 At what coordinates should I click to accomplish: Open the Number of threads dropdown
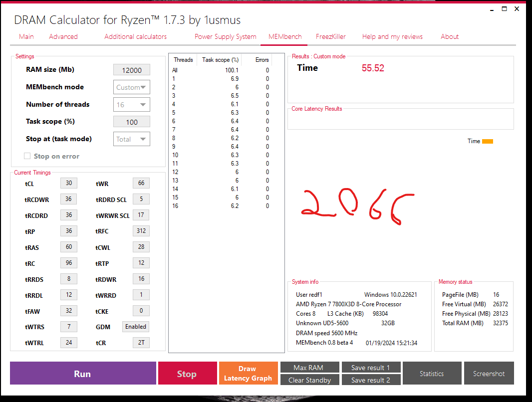132,105
